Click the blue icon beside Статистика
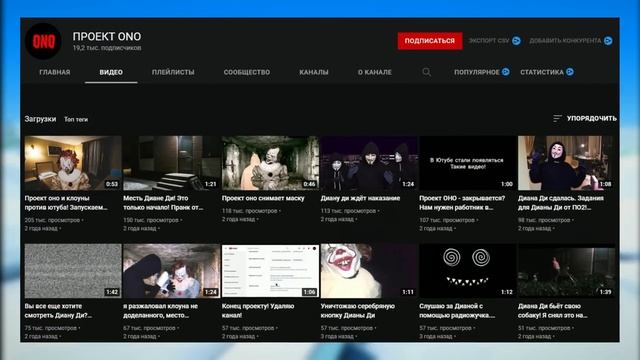 click(570, 72)
